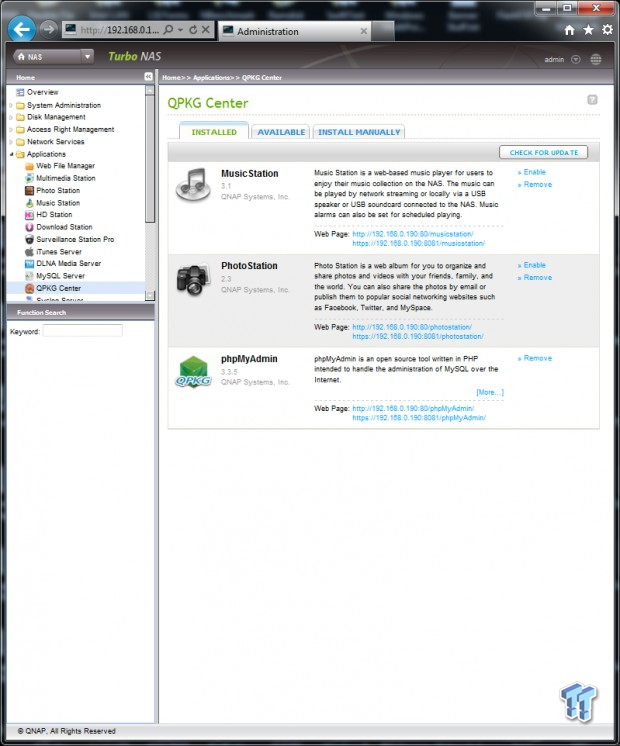Open browser home page icon
This screenshot has height=746, width=620.
(569, 30)
